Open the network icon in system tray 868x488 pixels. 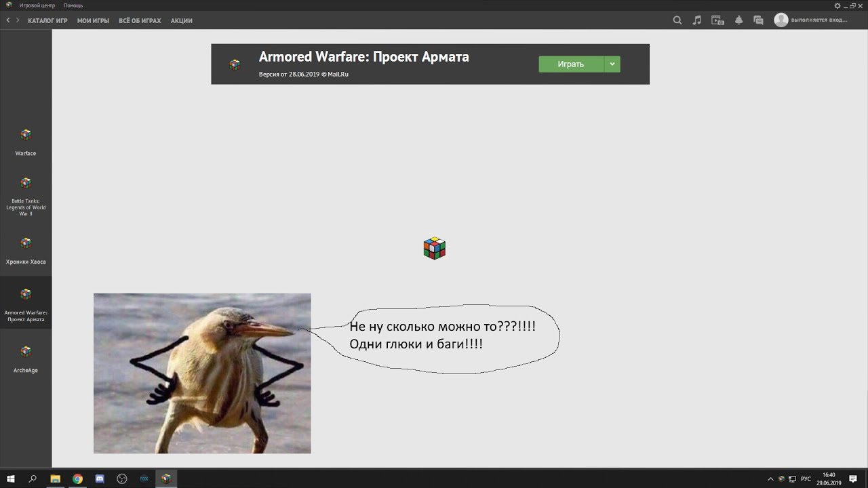(791, 479)
